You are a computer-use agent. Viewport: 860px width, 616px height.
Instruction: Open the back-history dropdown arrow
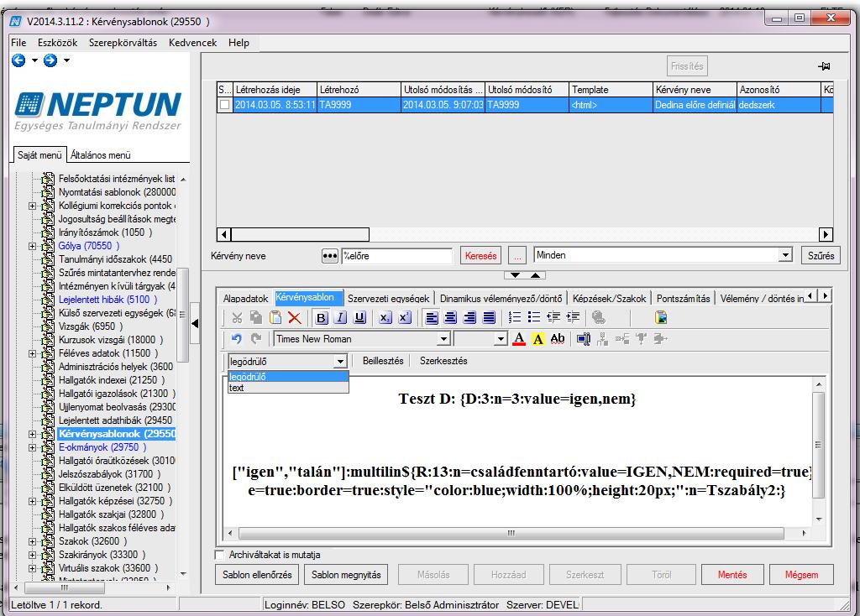(34, 60)
